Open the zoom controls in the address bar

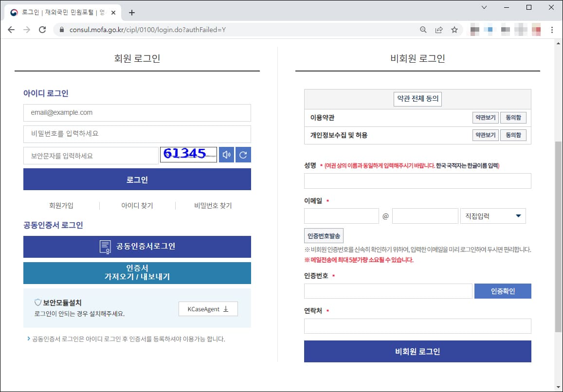[x=423, y=29]
